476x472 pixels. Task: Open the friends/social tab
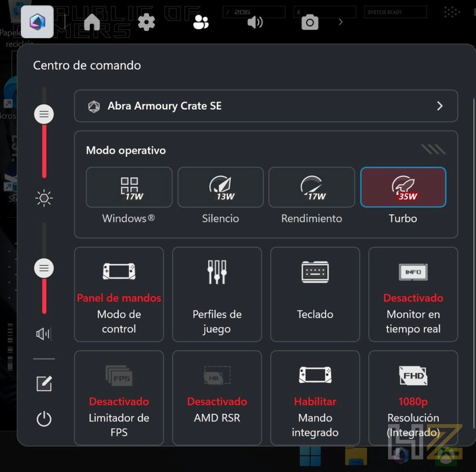tap(201, 22)
